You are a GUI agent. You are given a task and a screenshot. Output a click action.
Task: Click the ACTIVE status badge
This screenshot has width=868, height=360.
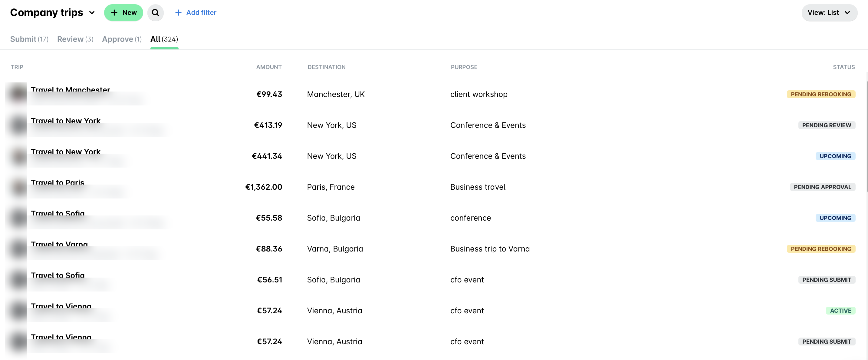(840, 311)
